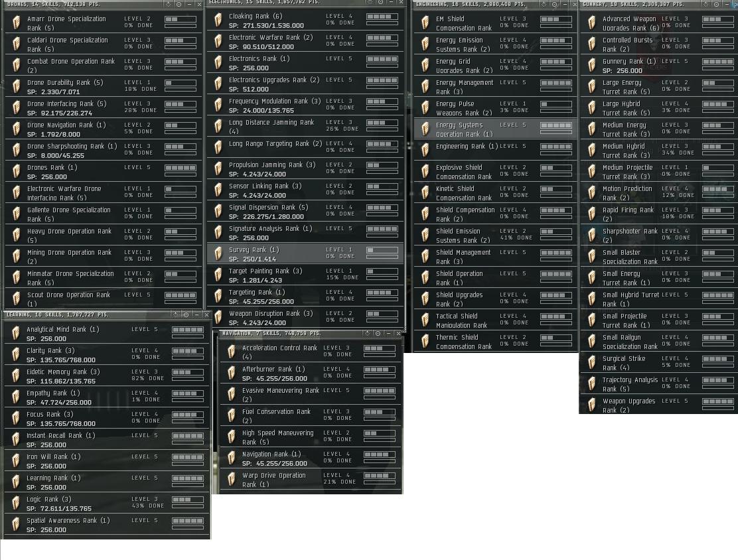
Task: Click the skill book icon for Advanced Weapon Upgrades
Action: click(591, 23)
